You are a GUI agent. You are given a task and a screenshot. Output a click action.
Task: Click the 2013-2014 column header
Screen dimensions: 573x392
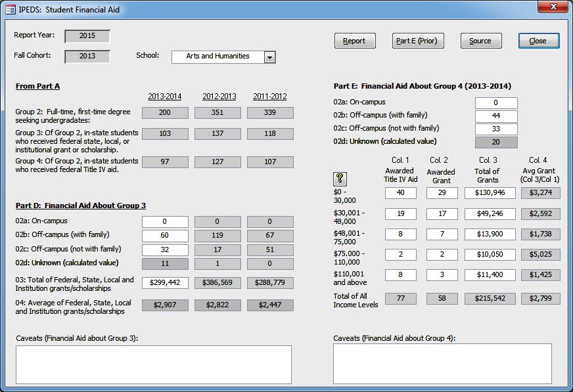[165, 97]
